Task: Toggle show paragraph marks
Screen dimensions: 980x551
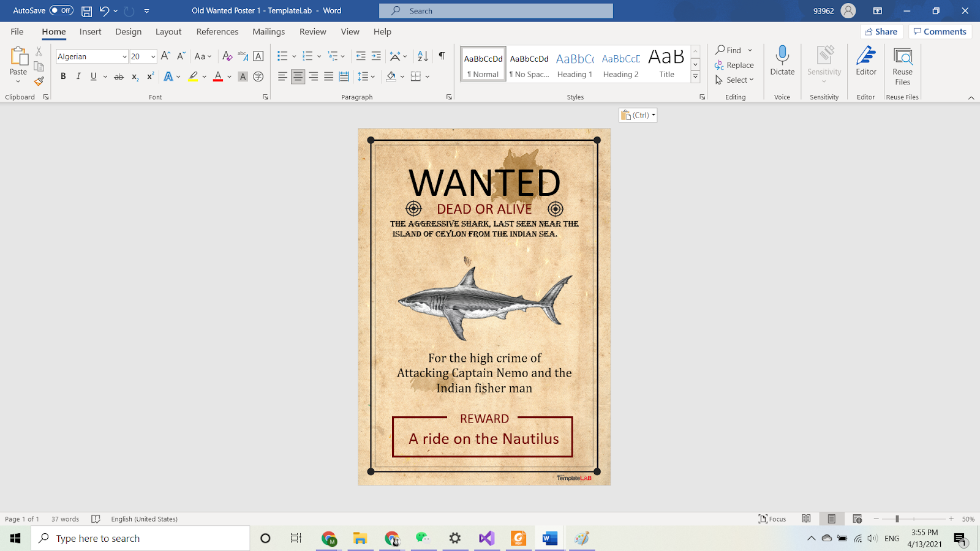Action: click(442, 56)
